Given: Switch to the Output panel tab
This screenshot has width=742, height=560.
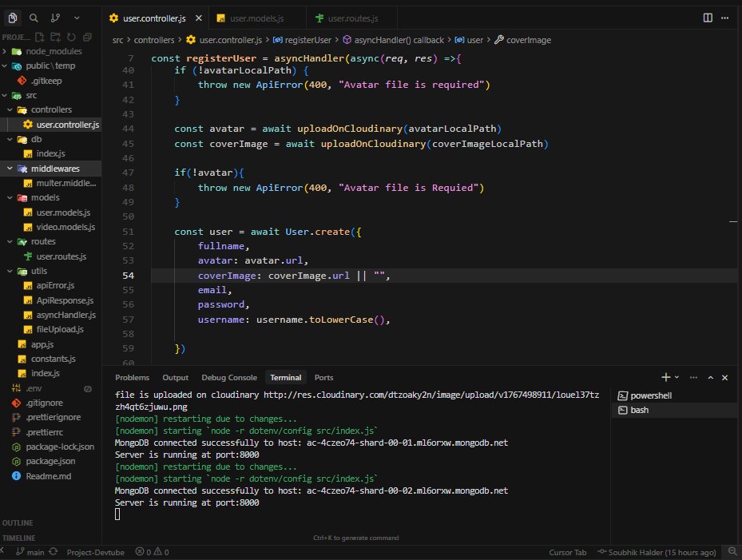Looking at the screenshot, I should [175, 377].
